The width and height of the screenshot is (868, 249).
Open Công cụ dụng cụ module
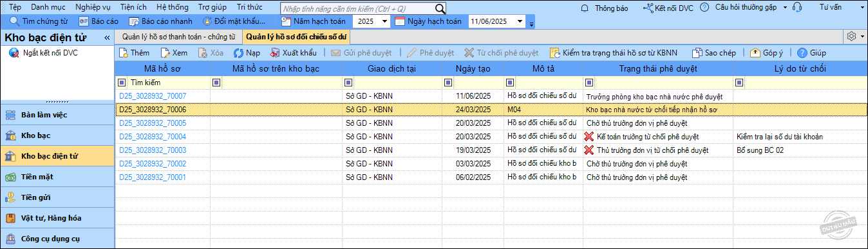point(57,239)
